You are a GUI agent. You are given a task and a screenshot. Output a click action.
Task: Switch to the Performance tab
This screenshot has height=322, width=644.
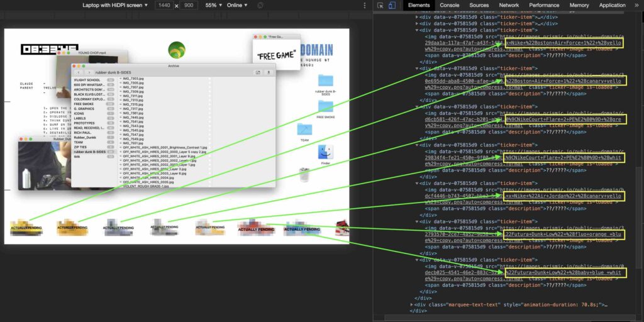544,5
